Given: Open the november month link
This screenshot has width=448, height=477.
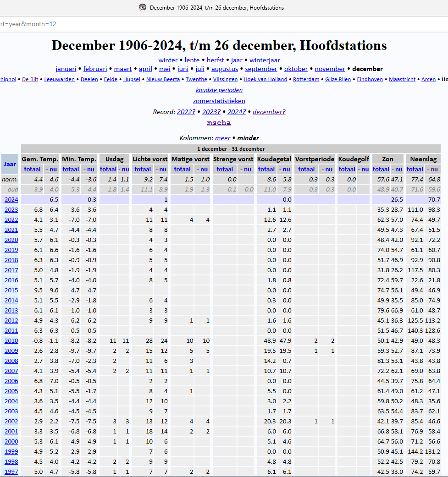Looking at the screenshot, I should click(x=330, y=69).
